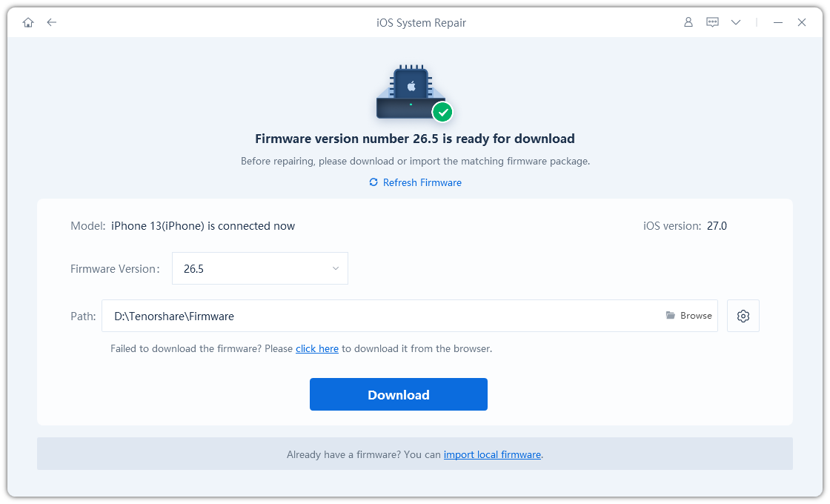Click the iOS version value 27.0

coord(717,226)
